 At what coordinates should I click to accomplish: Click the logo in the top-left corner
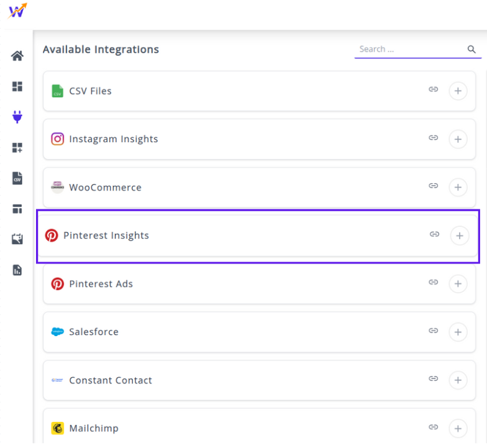[x=17, y=11]
